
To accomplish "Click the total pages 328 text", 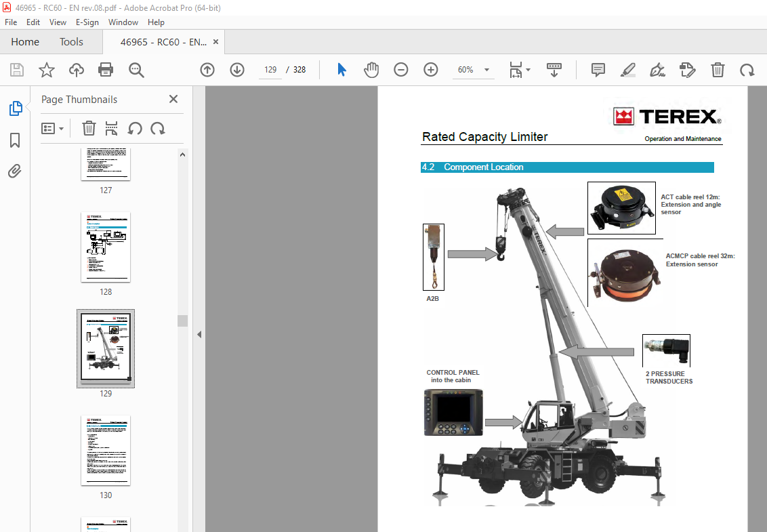I will coord(299,70).
